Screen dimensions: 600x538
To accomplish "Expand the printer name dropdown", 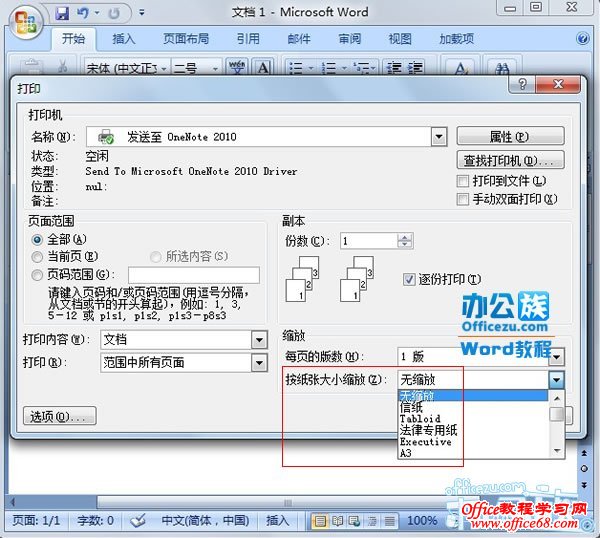I will (439, 137).
